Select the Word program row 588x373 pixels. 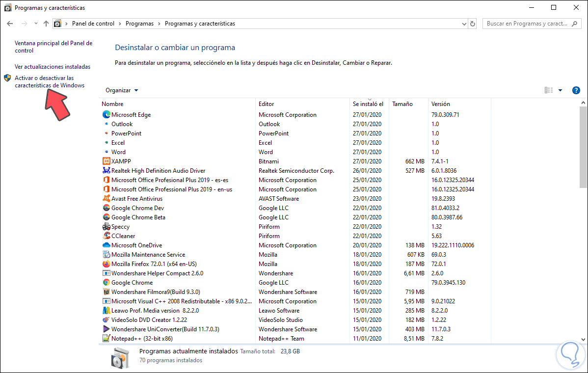point(294,152)
